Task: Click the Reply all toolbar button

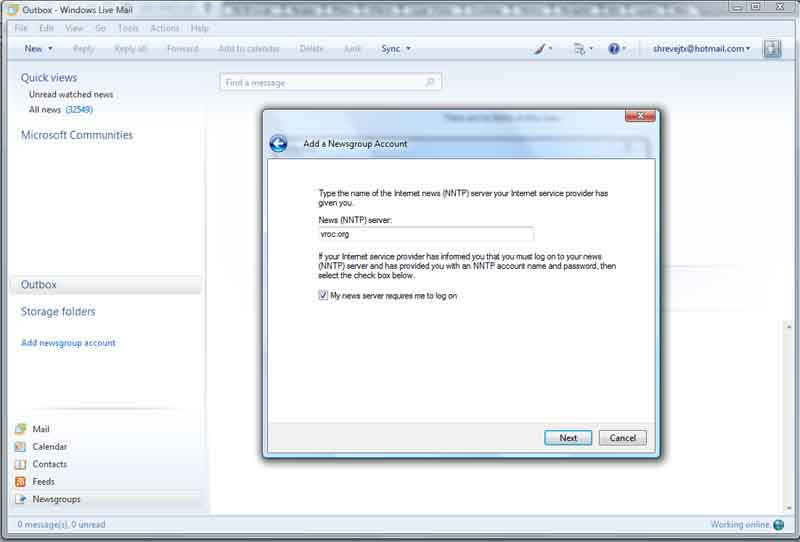Action: (x=131, y=49)
